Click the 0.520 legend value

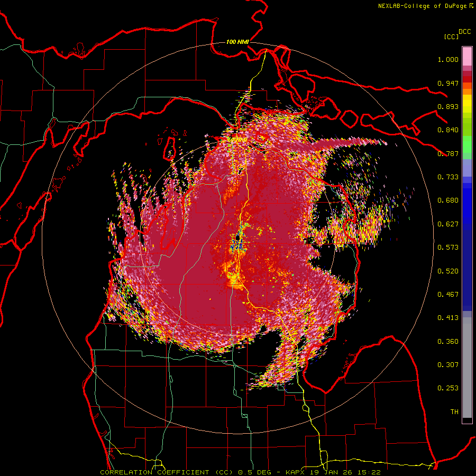(448, 271)
